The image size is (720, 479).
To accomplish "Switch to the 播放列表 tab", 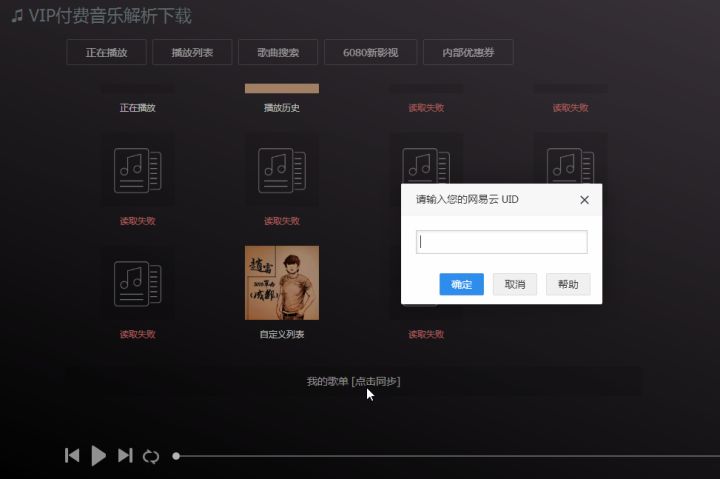I will [x=192, y=52].
